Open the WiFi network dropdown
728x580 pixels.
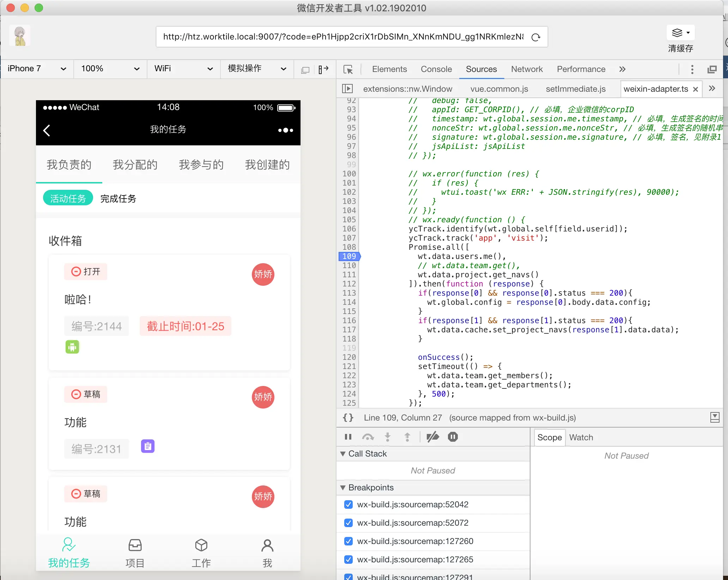click(x=183, y=69)
